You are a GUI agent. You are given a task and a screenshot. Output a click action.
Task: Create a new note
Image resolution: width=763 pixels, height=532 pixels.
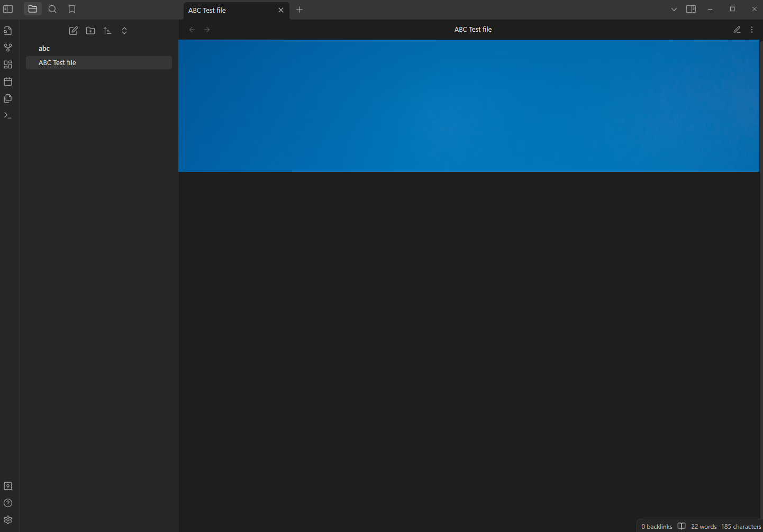(x=73, y=31)
